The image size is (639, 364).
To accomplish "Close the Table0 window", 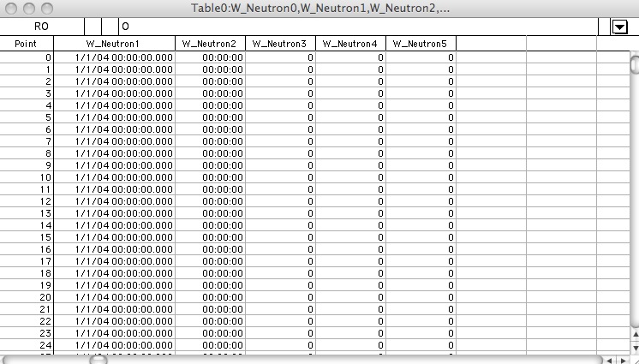I will click(x=11, y=9).
